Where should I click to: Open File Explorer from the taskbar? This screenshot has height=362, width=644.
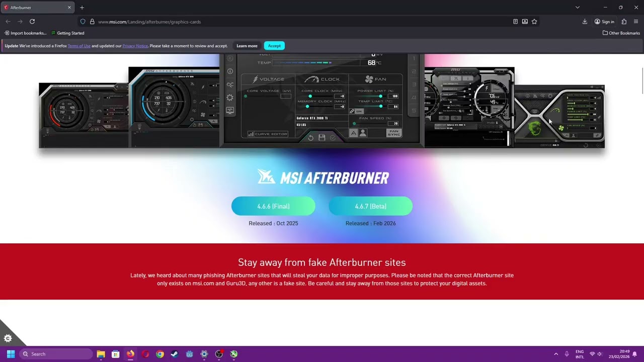[x=101, y=354]
